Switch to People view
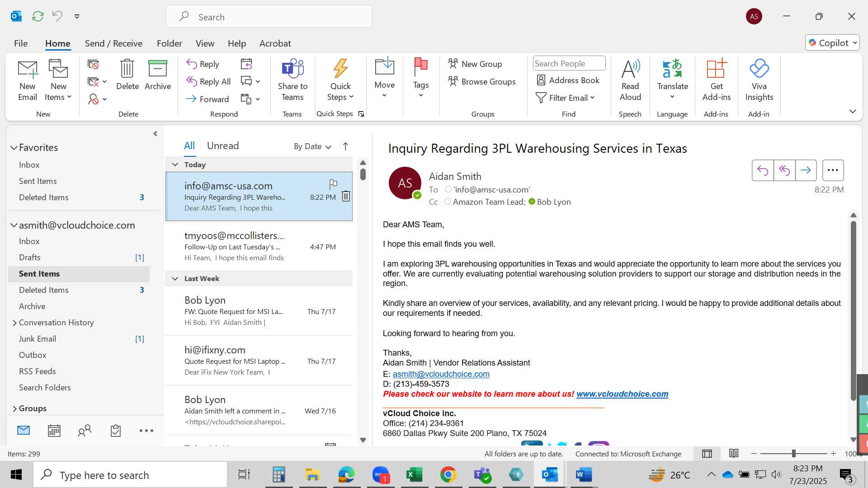Image resolution: width=868 pixels, height=488 pixels. [85, 431]
